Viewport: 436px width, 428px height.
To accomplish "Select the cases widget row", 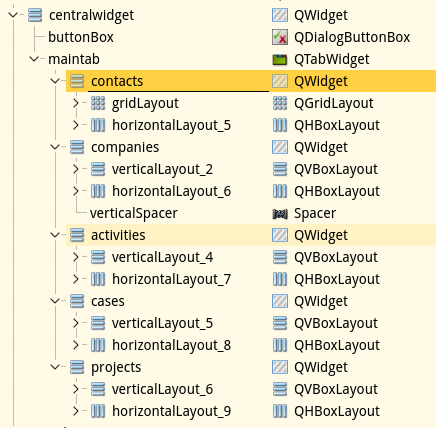I will pyautogui.click(x=251, y=301).
